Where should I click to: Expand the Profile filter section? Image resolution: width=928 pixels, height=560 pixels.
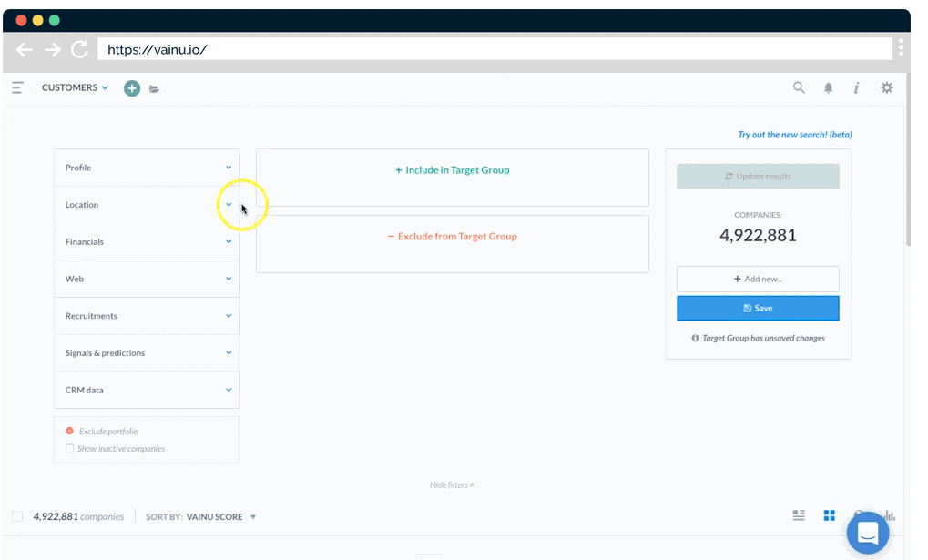pyautogui.click(x=147, y=168)
